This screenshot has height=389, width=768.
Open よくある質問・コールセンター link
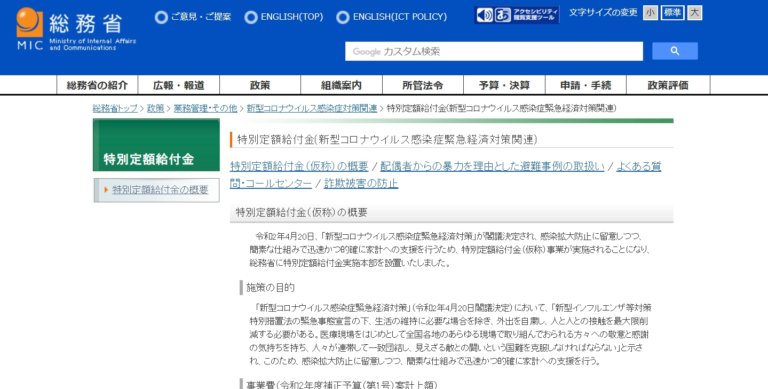[638, 167]
